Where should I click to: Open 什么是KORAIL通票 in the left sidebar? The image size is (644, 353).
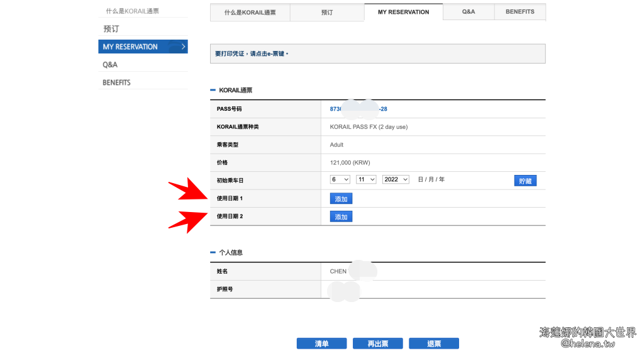(132, 11)
